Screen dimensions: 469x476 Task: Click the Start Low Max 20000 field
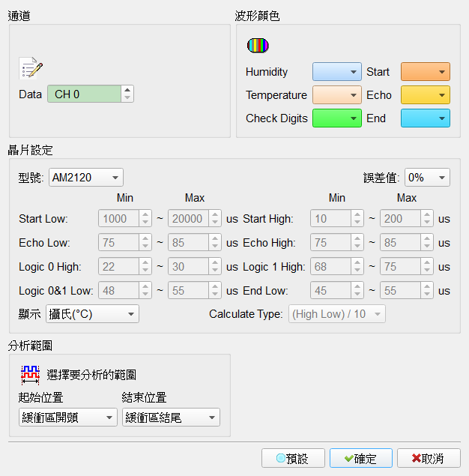coord(188,218)
